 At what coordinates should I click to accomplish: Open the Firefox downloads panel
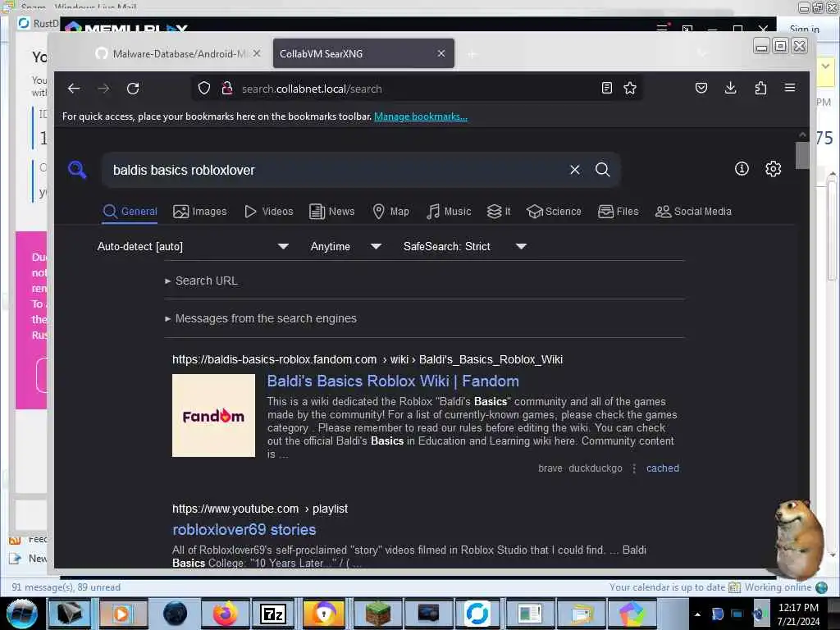pos(730,88)
